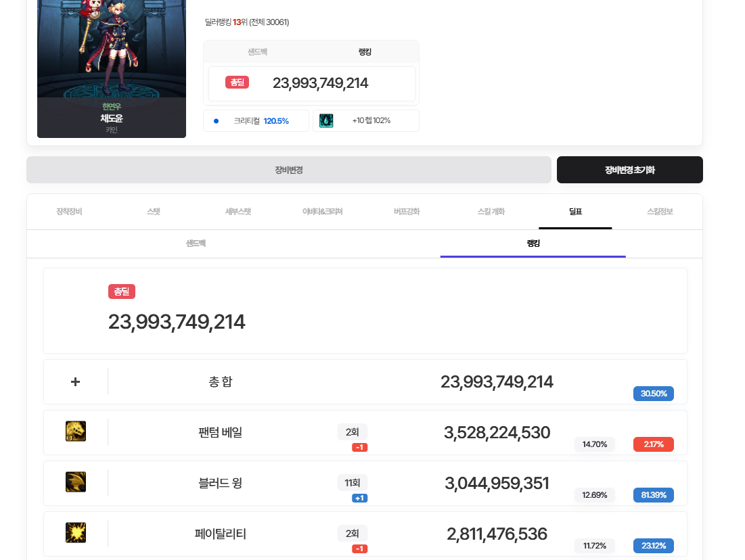Screen dimensions: 745x560
Task: Click the 11.72% share for 페이탈리티
Action: pos(594,546)
